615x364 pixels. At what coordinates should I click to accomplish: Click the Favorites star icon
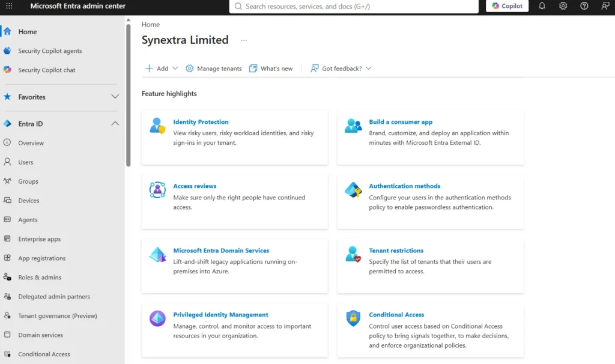click(x=7, y=97)
